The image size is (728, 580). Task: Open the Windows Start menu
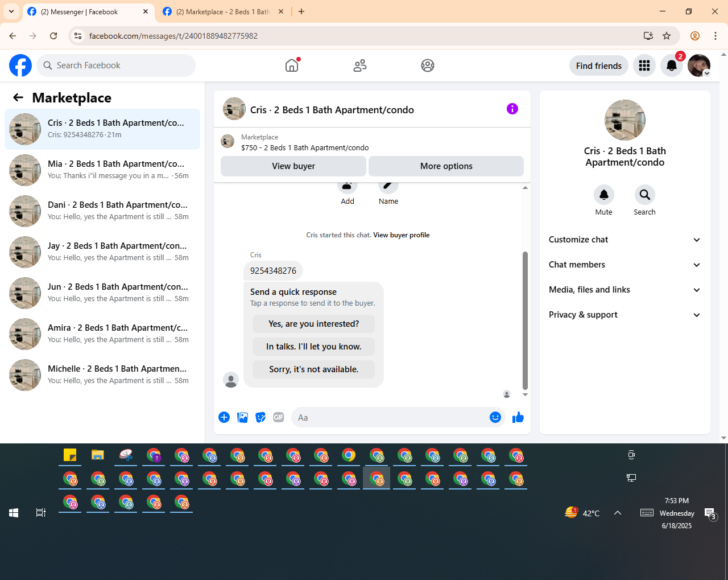(14, 513)
